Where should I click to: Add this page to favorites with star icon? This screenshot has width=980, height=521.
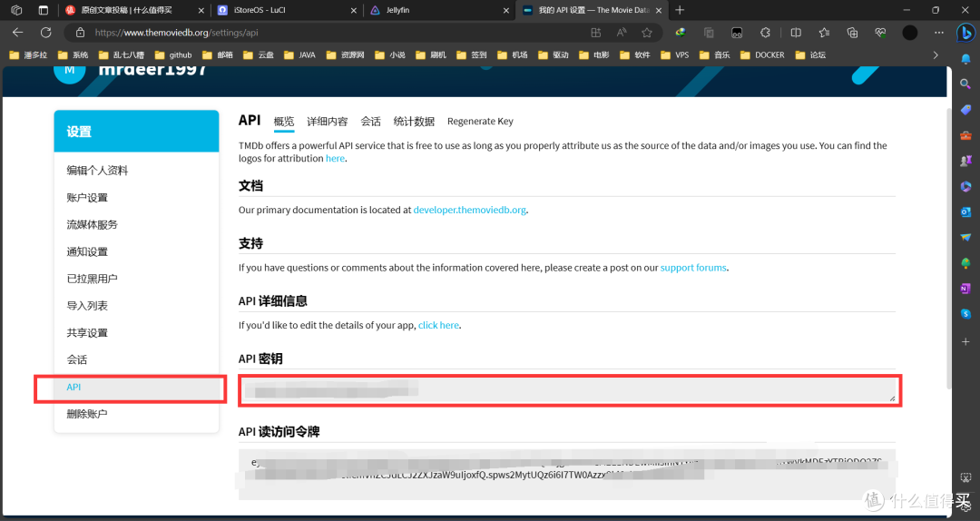click(647, 33)
